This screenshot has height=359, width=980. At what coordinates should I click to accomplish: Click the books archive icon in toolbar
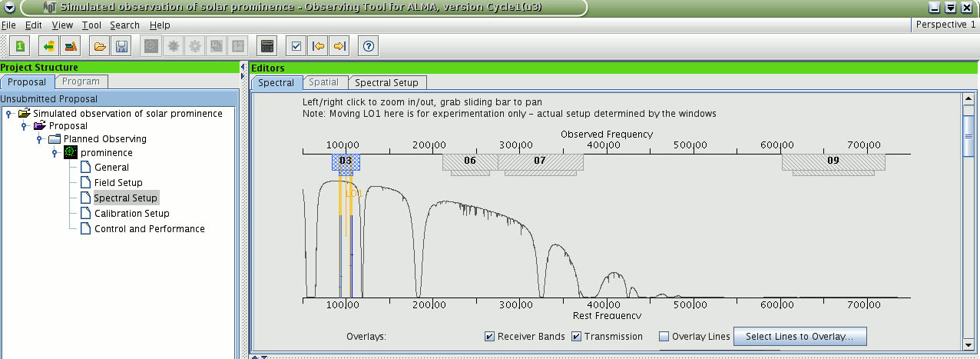click(71, 46)
